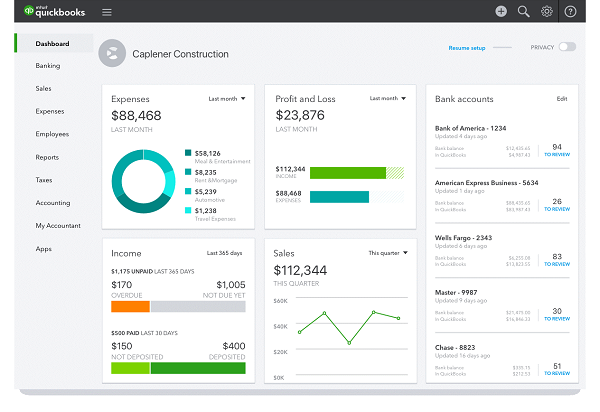This screenshot has height=412, width=600.
Task: Open Accounting in the sidebar
Action: point(53,203)
